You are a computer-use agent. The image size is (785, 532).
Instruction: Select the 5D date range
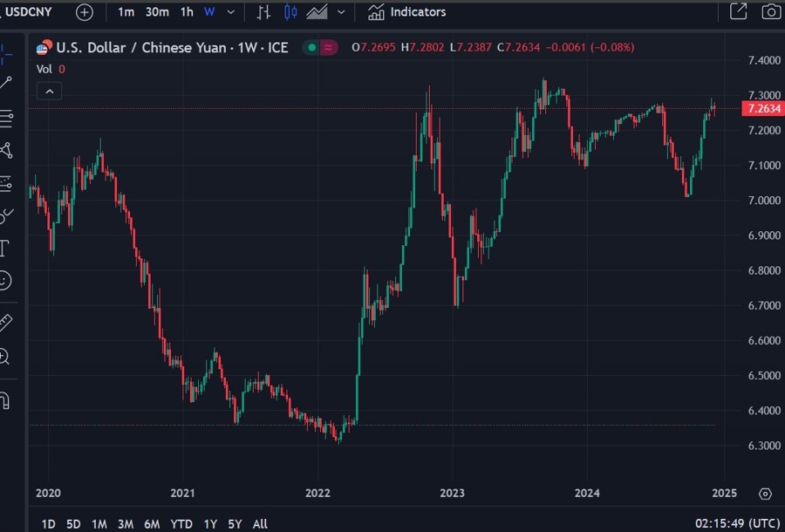73,524
